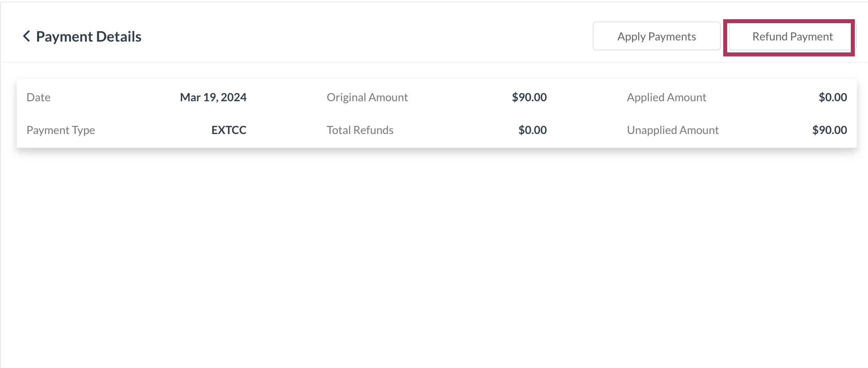This screenshot has width=868, height=368.
Task: Click the $90.00 Unapplied Amount value
Action: 829,130
